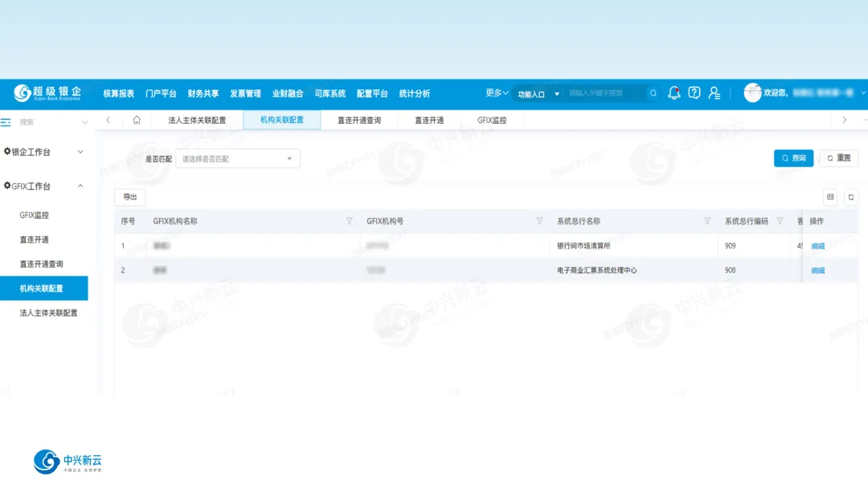The height and width of the screenshot is (488, 868).
Task: Click the 序号 column header
Action: tap(128, 221)
